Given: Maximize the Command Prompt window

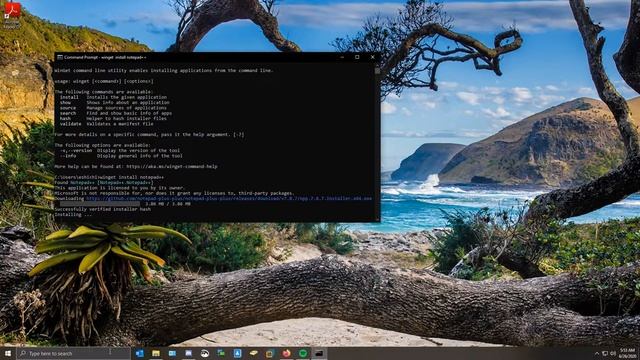Looking at the screenshot, I should click(x=357, y=58).
